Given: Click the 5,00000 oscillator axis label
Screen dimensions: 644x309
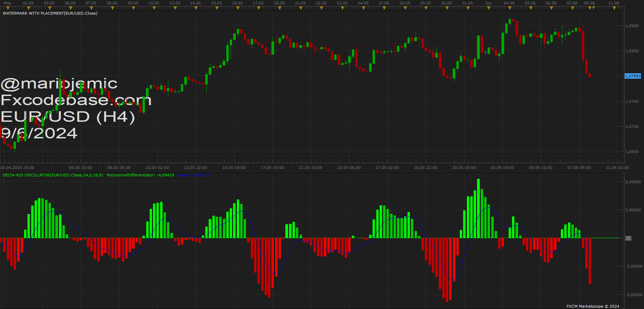Looking at the screenshot, I should pos(633,182).
